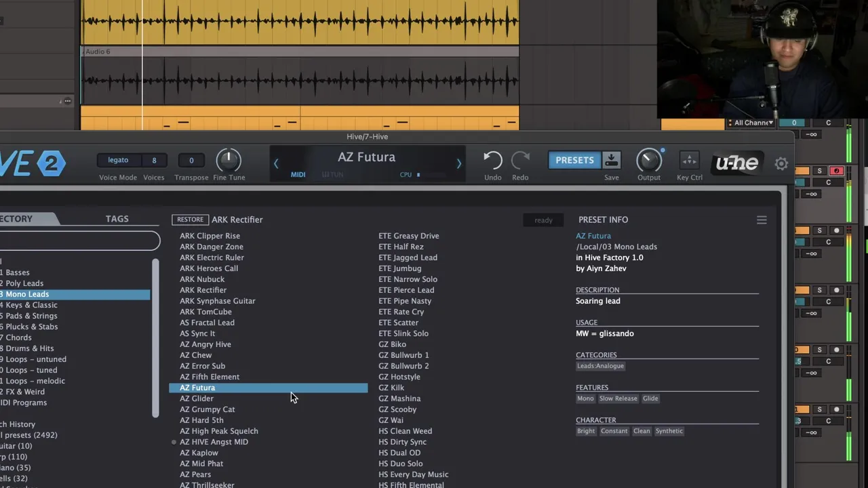Select the Plucks & Stabs folder

(75, 327)
